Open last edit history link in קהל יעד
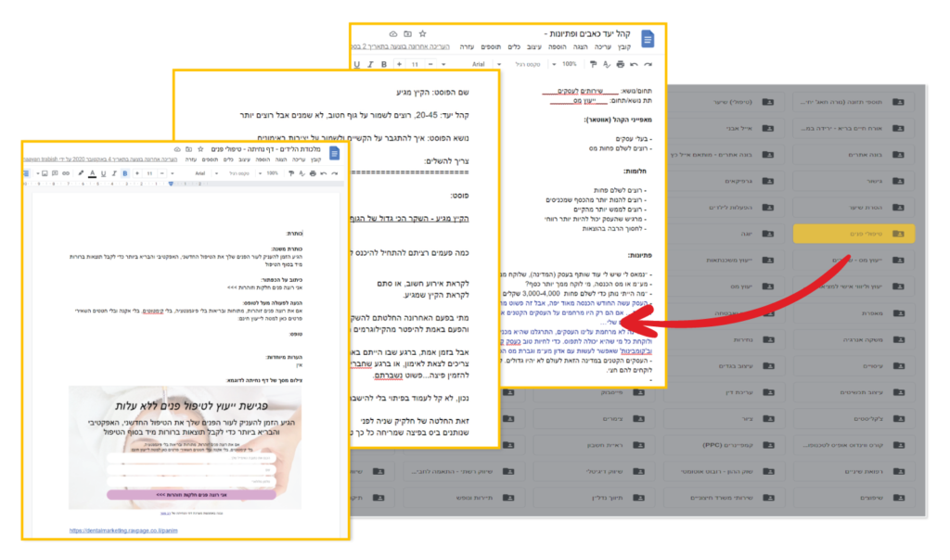This screenshot has width=950, height=560. coord(401,47)
